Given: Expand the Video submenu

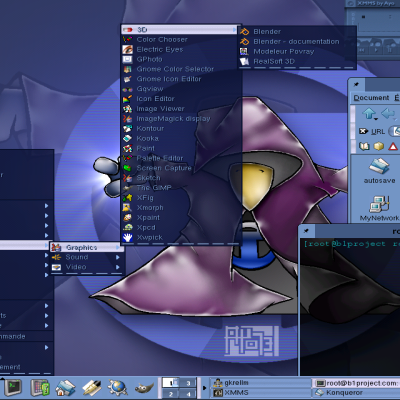Looking at the screenshot, I should [x=87, y=267].
